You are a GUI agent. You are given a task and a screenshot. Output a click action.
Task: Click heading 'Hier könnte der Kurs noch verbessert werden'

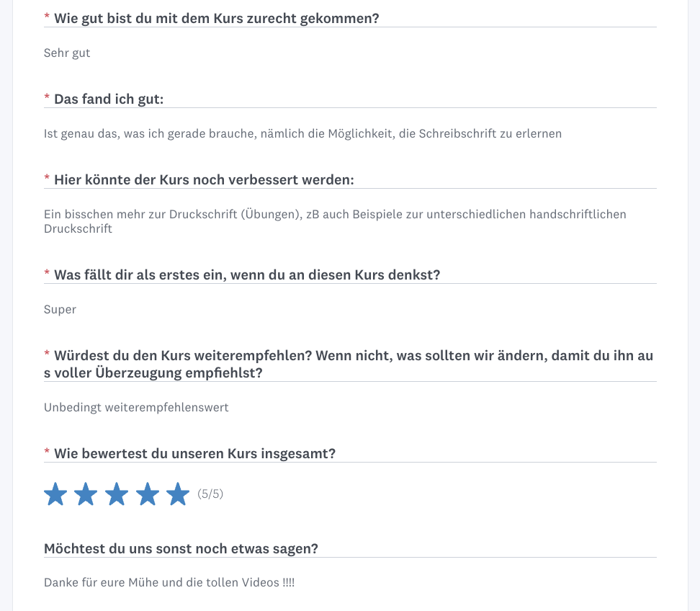tap(204, 179)
